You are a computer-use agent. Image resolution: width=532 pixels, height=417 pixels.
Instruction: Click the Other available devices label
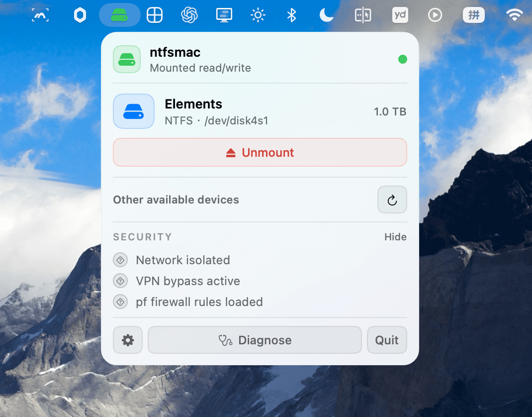176,200
